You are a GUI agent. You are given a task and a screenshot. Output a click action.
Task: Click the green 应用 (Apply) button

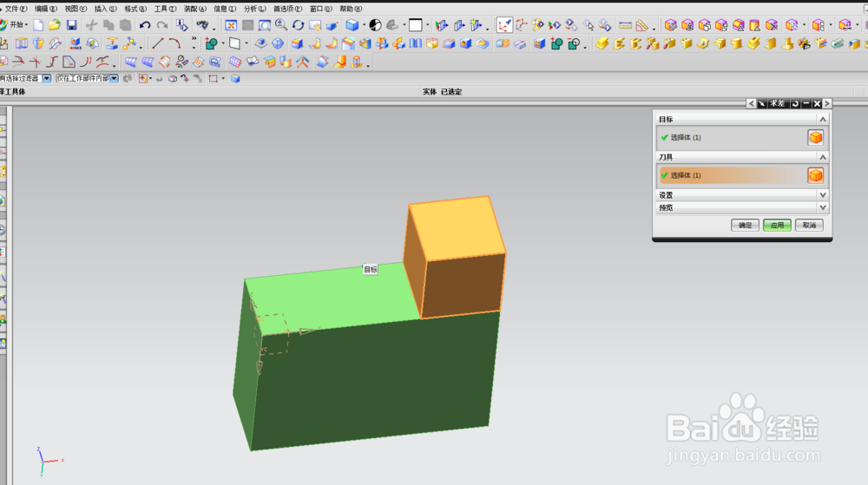coord(777,225)
